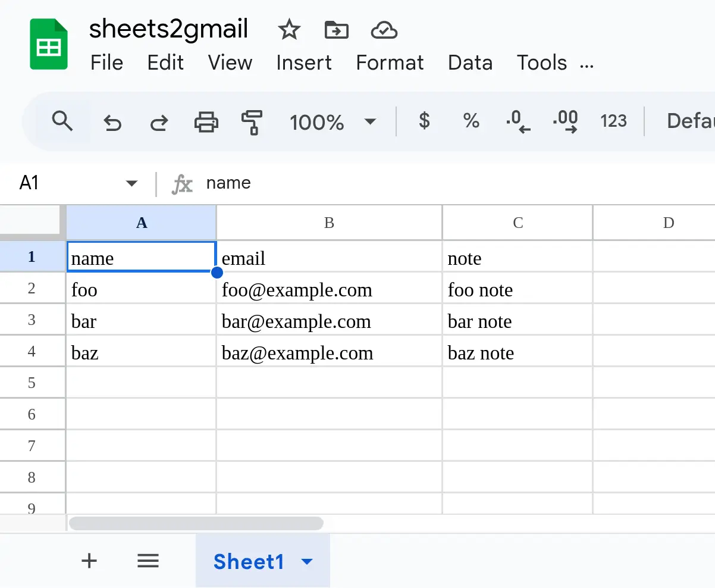The width and height of the screenshot is (715, 588).
Task: Open the Data menu
Action: click(470, 62)
